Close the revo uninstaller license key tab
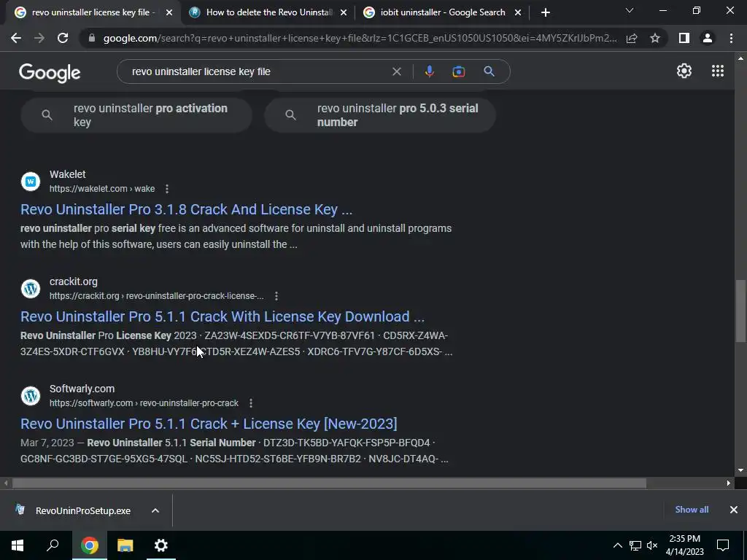This screenshot has height=560, width=747. (x=169, y=13)
